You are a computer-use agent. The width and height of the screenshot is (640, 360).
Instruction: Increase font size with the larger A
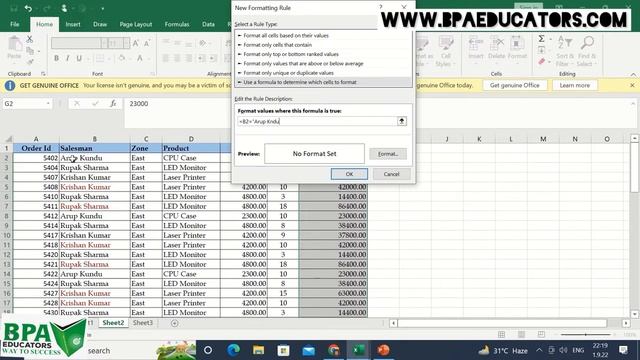(136, 43)
